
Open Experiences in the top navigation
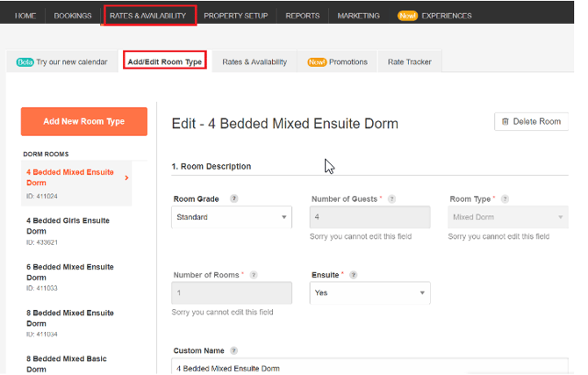434,16
